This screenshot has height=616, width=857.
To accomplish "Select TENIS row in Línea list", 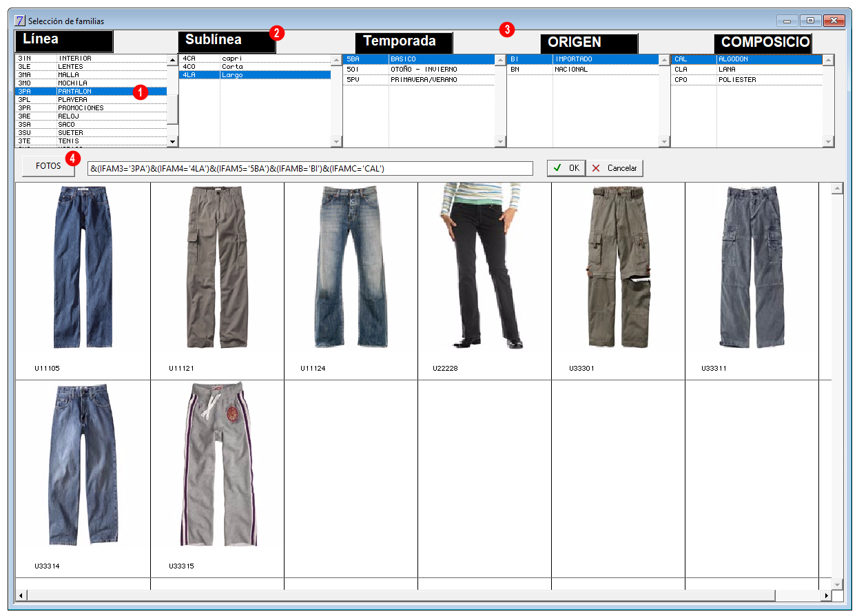I will click(x=91, y=141).
